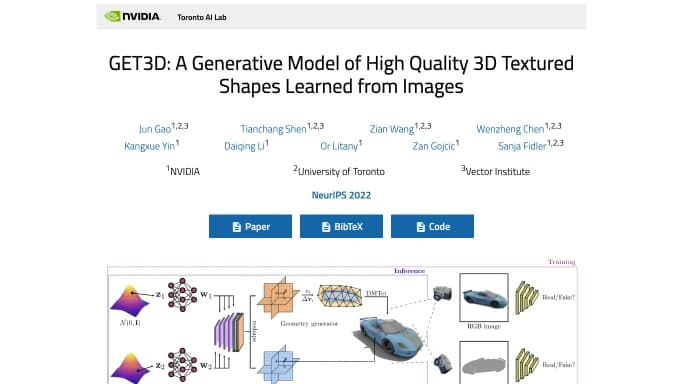The width and height of the screenshot is (683, 384).
Task: Click the RGB image car thumbnail
Action: pos(484,297)
